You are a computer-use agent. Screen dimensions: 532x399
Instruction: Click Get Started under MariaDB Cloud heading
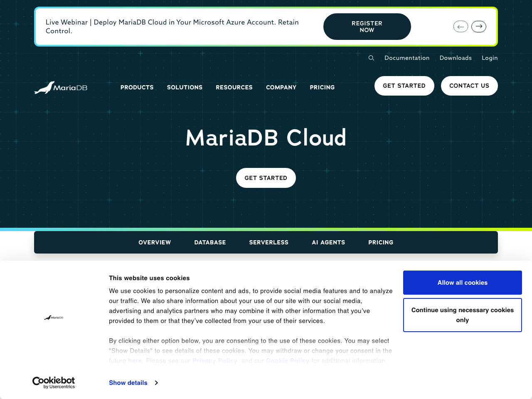(266, 178)
